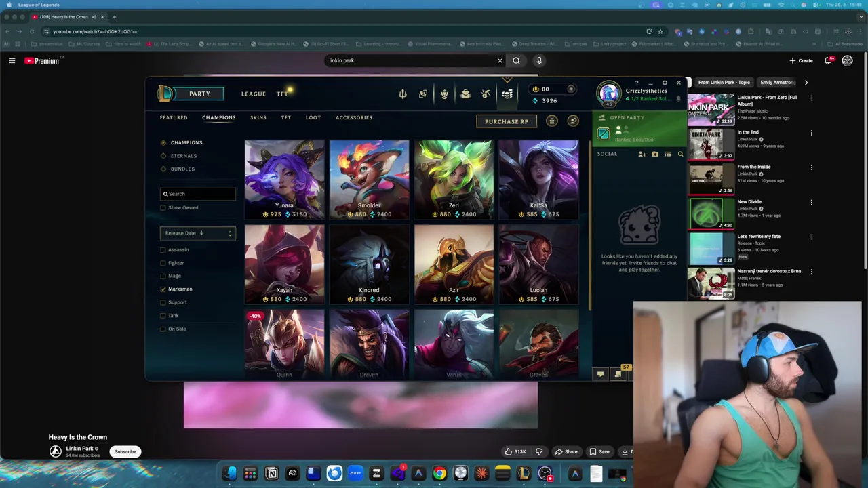
Task: Search friends with magnifier icon
Action: coord(681,155)
